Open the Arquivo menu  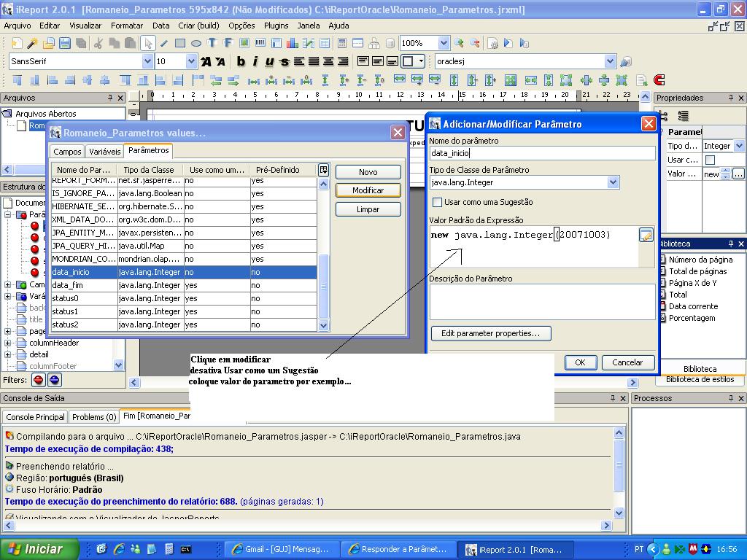click(18, 26)
